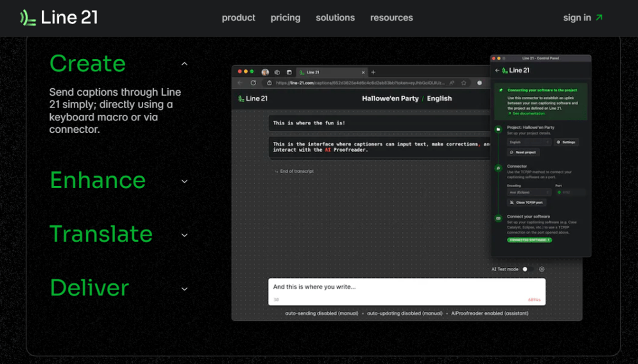
Task: Click the read aloud icon in address bar
Action: (x=452, y=83)
